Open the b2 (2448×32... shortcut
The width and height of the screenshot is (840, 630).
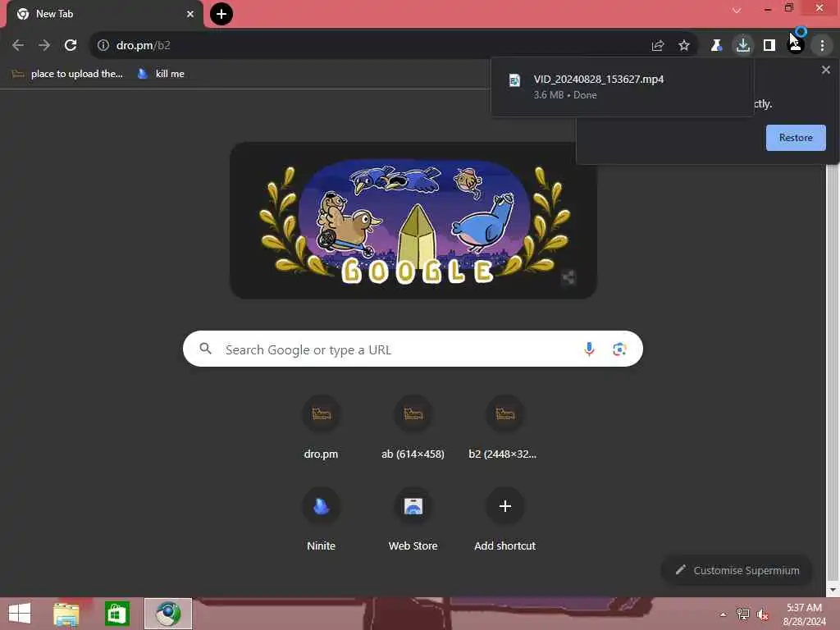[504, 428]
